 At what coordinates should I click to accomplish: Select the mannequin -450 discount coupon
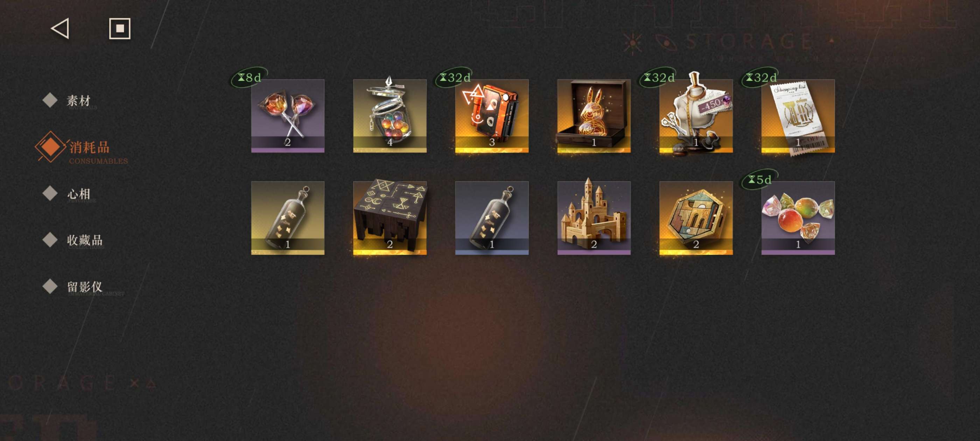coord(696,115)
